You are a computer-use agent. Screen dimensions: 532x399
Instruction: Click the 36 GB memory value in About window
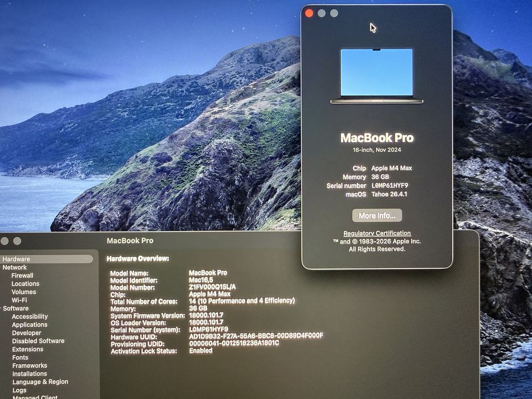tap(380, 177)
